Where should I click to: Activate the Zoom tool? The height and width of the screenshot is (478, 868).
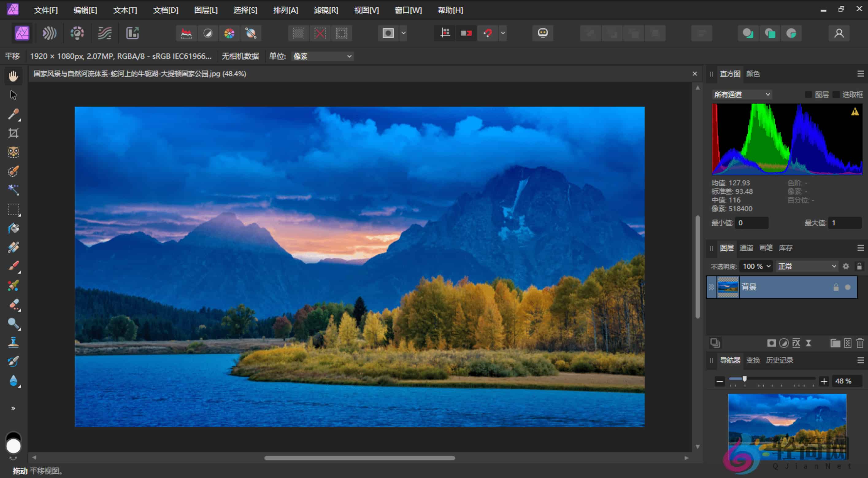pyautogui.click(x=13, y=323)
